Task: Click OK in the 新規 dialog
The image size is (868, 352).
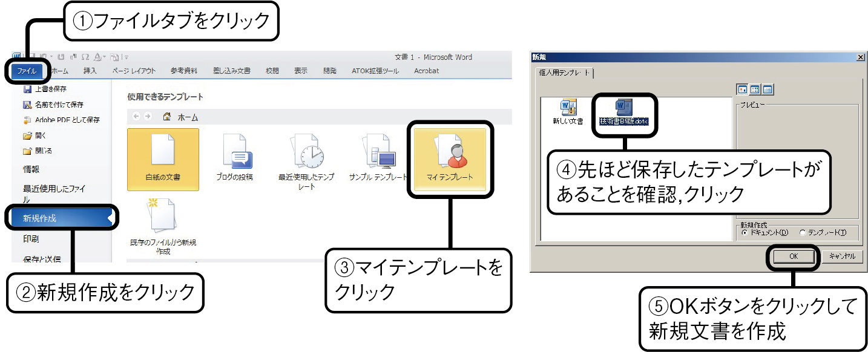Action: point(794,256)
